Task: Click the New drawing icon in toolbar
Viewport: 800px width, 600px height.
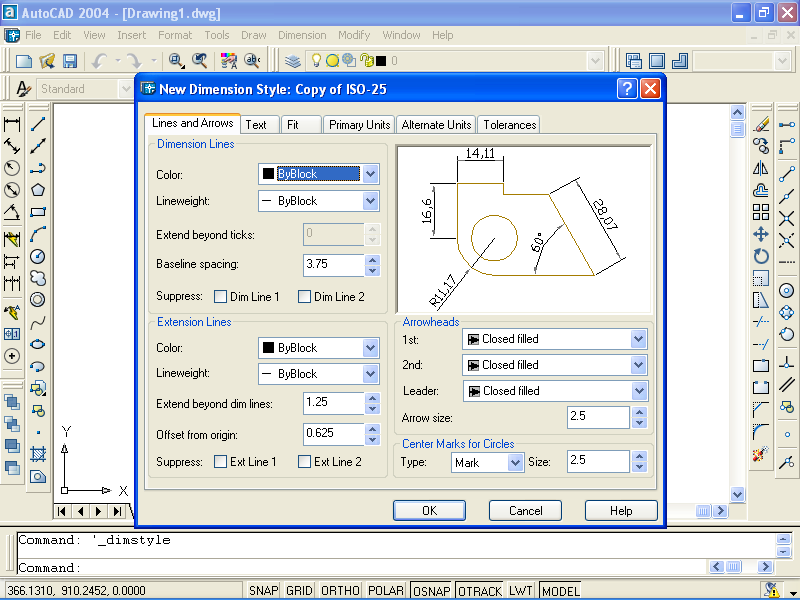Action: [24, 61]
